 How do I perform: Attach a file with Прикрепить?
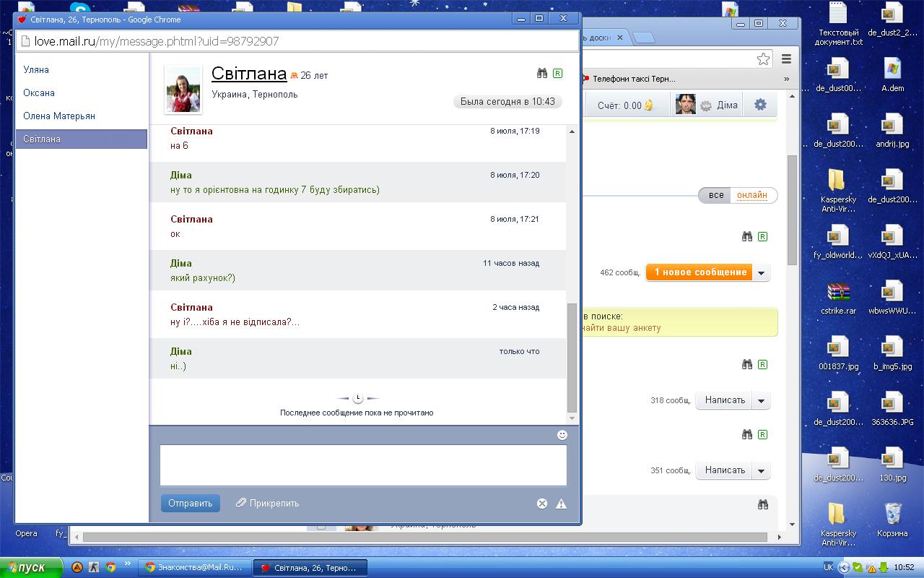[267, 503]
